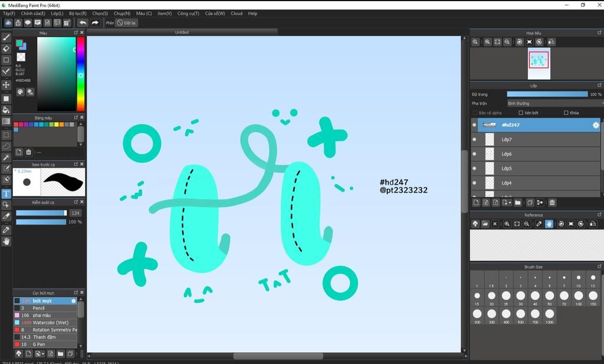Select the Text tool

[x=6, y=194]
